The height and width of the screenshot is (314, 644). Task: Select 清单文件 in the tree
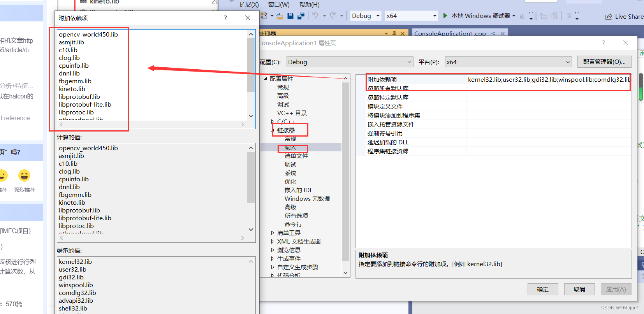pyautogui.click(x=296, y=156)
